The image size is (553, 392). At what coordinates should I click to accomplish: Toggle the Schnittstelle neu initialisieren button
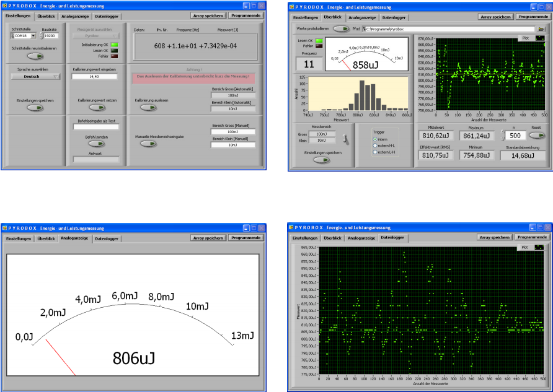click(35, 56)
